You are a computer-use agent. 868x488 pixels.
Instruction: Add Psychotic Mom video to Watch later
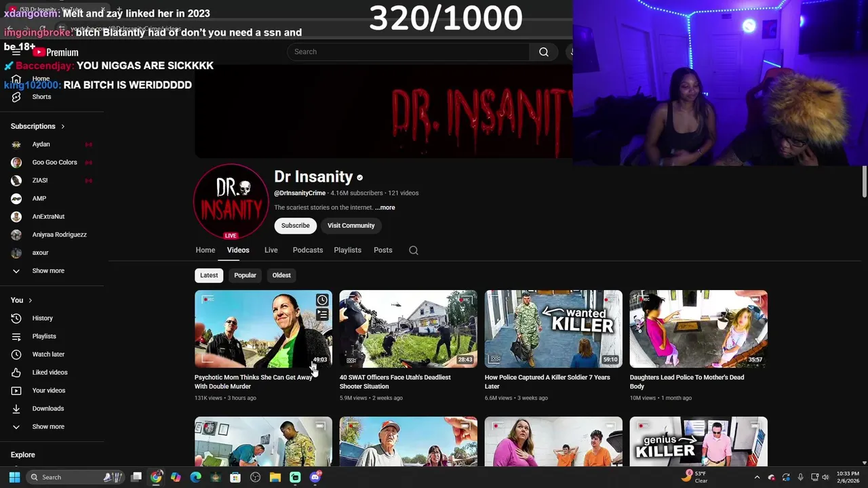(322, 300)
